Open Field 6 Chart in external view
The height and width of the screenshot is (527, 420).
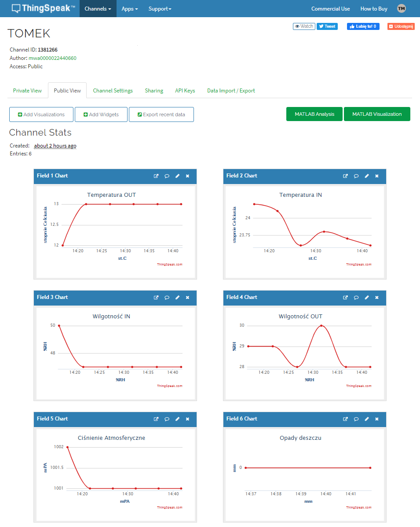tap(346, 419)
